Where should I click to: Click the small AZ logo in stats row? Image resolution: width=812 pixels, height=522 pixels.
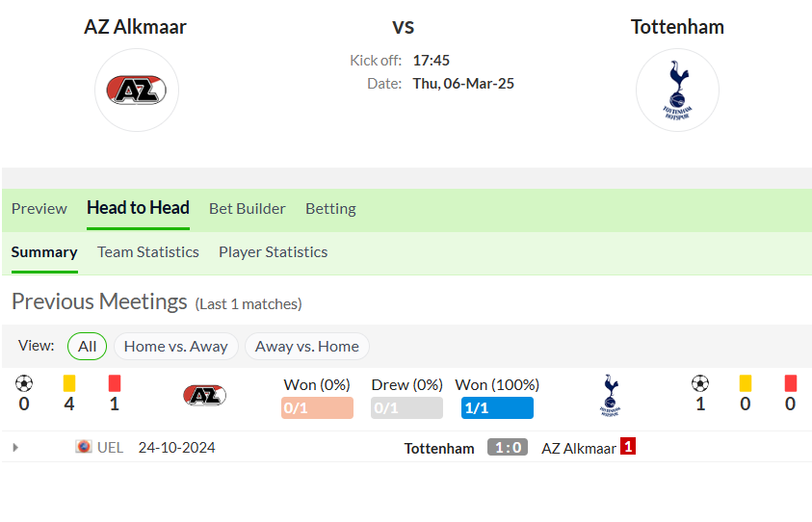pos(204,396)
